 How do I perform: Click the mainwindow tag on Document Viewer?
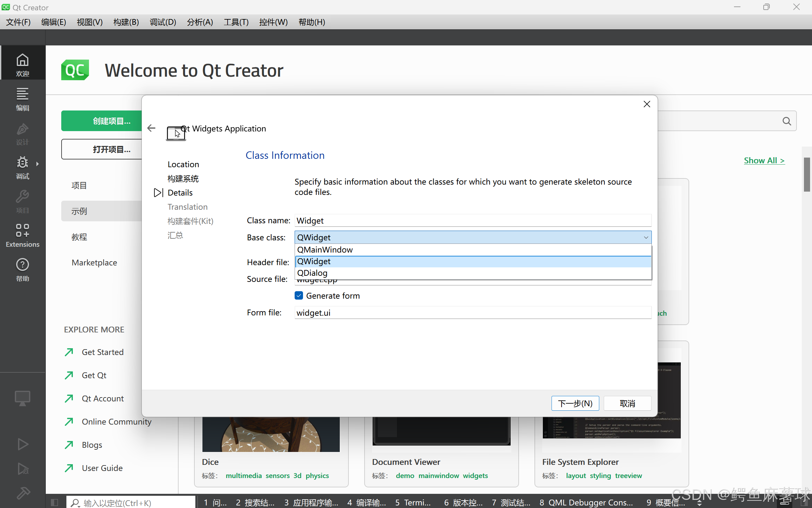click(x=438, y=475)
